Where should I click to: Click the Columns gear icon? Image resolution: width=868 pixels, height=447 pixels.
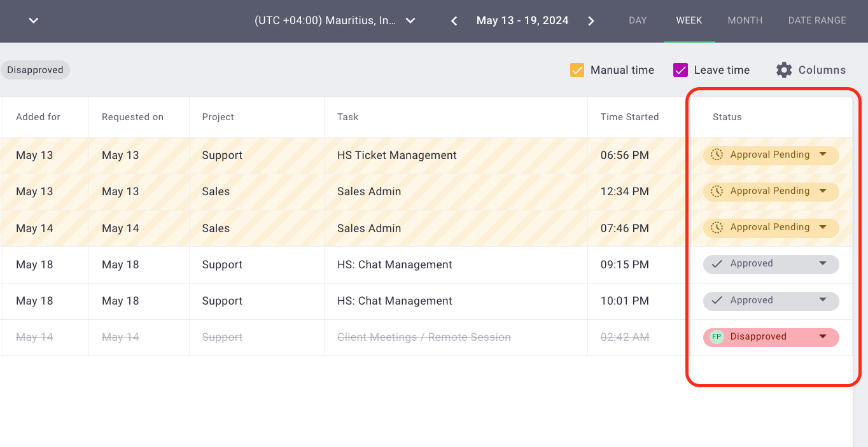[x=784, y=70]
